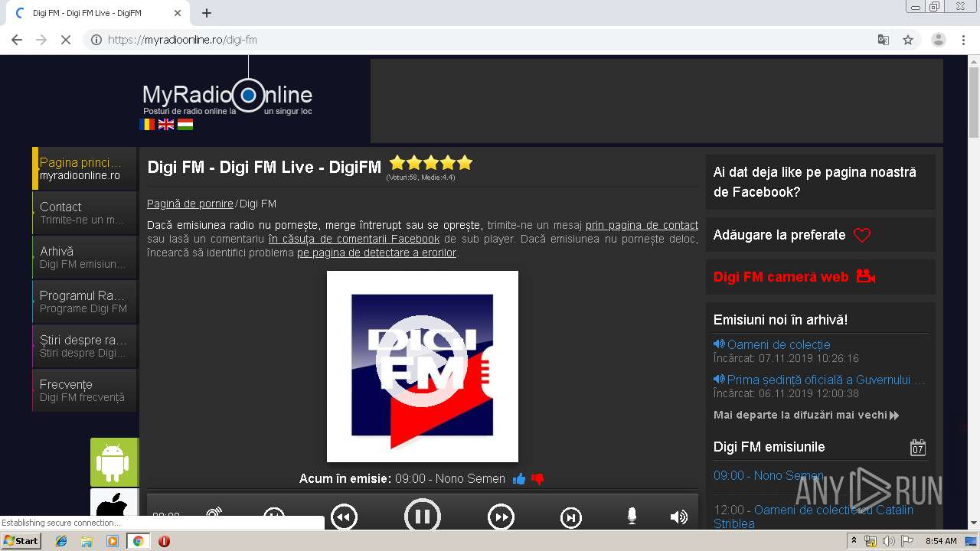This screenshot has height=551, width=980.
Task: Open the Prima ședință oficială a Guvernului entry
Action: 826,380
